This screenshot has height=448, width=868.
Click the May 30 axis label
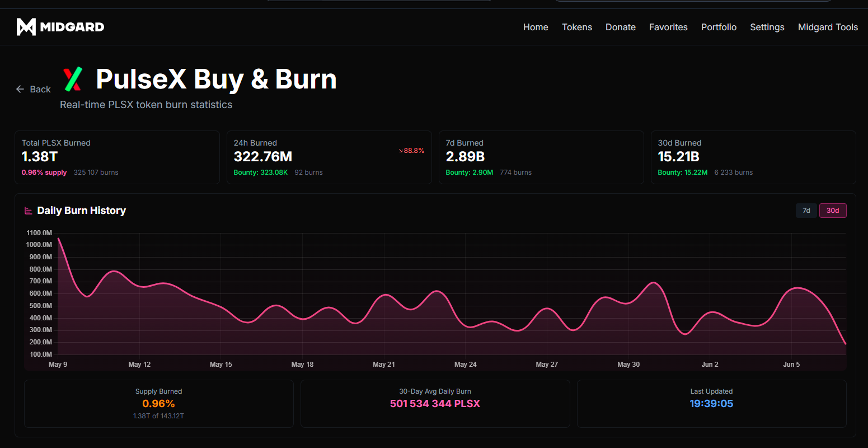tap(628, 365)
